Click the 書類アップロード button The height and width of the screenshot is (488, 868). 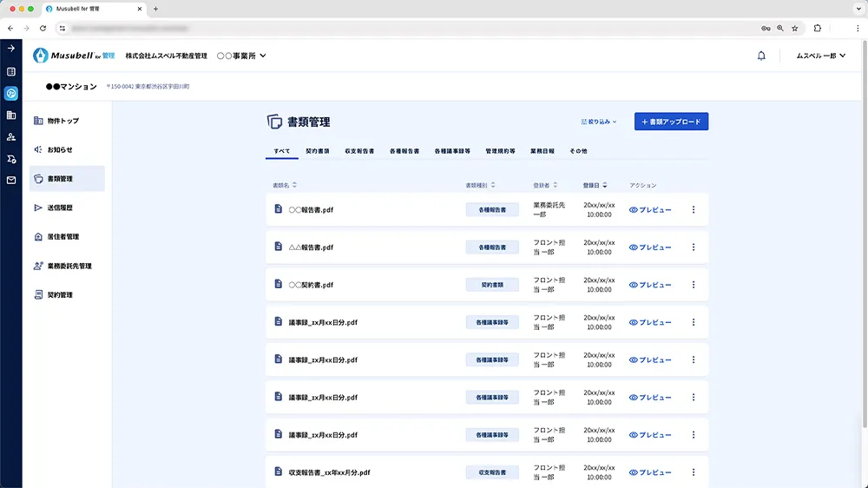coord(671,122)
